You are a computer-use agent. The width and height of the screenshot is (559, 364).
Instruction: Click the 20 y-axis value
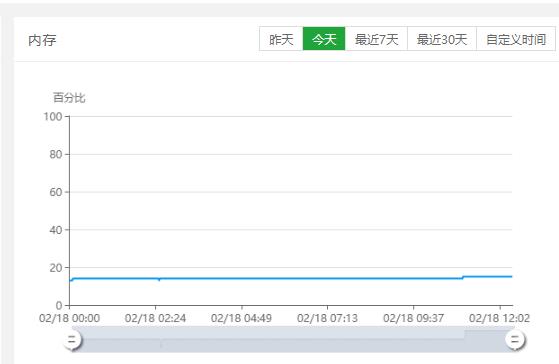[56, 268]
